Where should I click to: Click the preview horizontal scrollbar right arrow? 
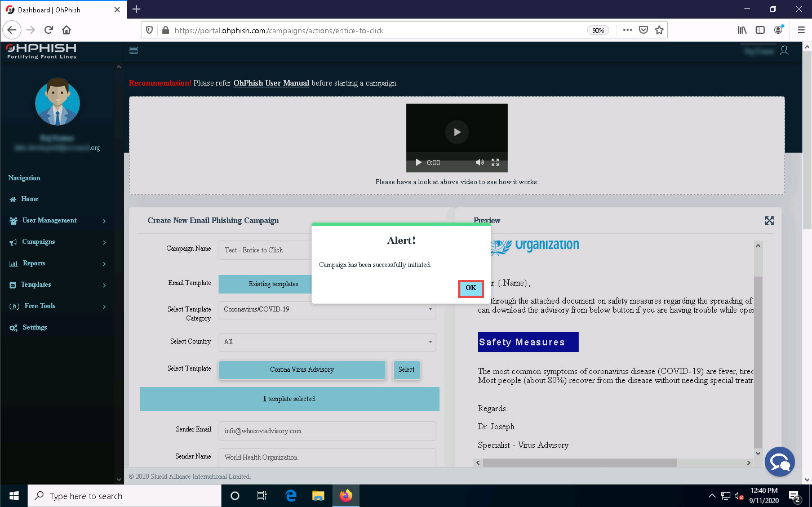point(748,462)
